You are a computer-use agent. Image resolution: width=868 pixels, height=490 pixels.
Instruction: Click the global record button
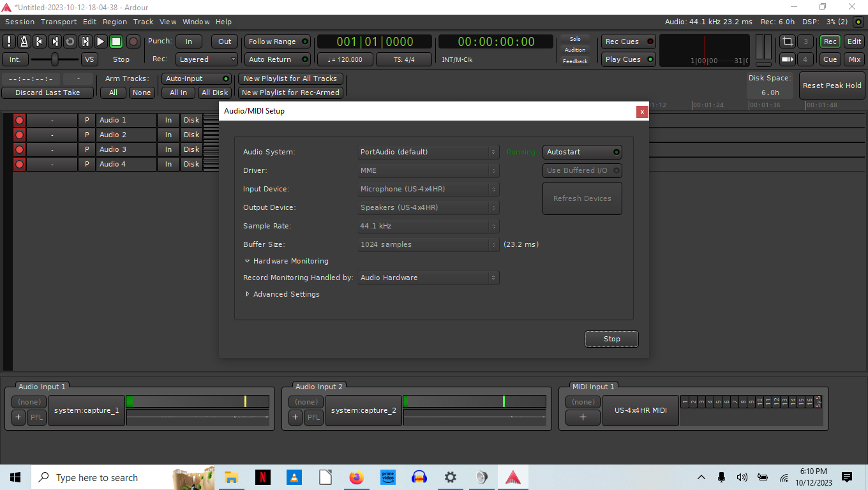(133, 41)
